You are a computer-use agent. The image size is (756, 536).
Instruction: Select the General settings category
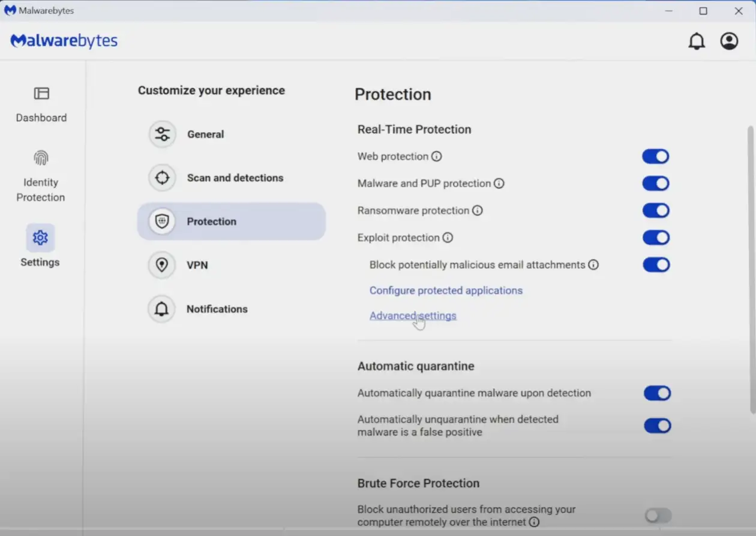205,134
